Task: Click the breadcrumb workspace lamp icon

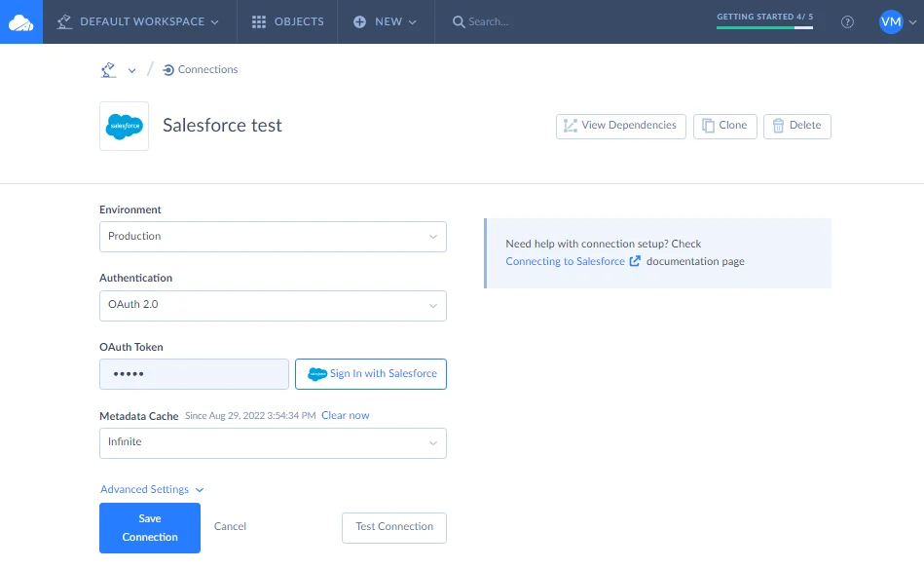Action: pyautogui.click(x=108, y=69)
